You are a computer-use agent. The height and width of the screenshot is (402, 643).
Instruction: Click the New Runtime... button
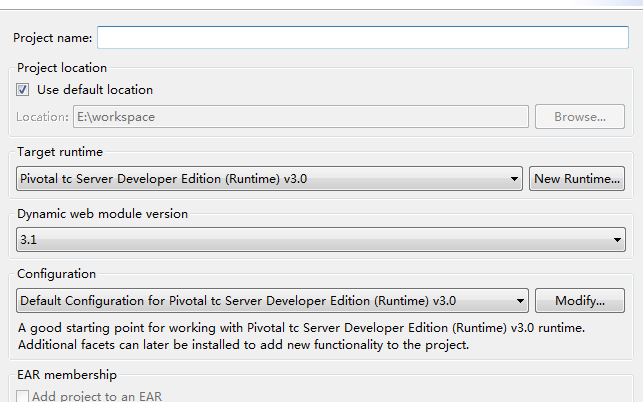coord(577,178)
